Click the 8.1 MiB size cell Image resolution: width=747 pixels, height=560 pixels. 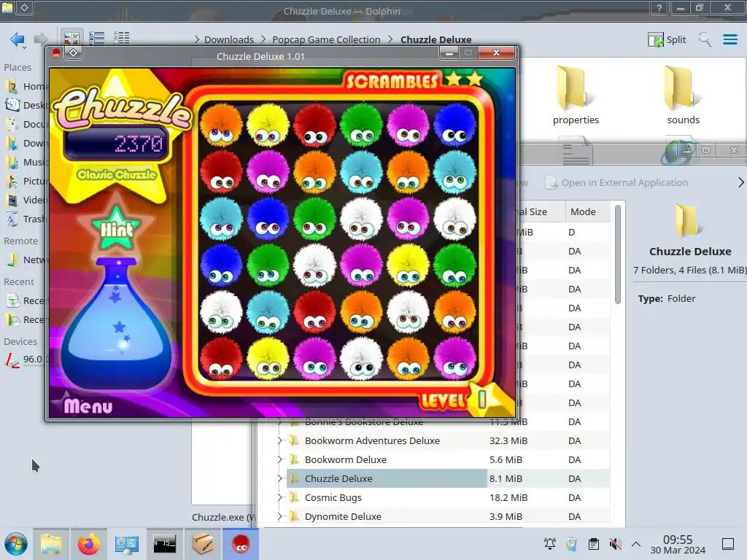tap(506, 478)
